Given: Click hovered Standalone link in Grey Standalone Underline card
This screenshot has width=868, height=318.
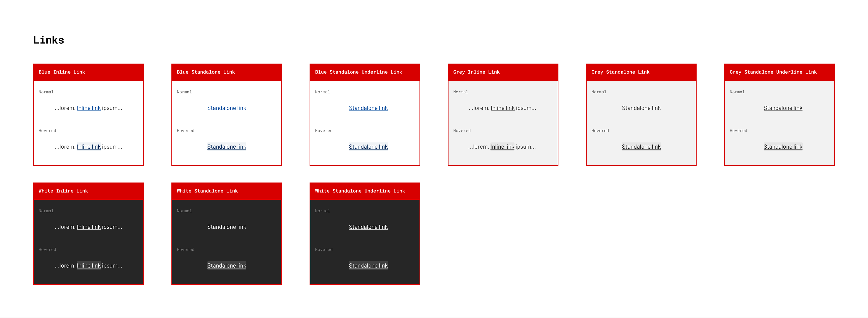Looking at the screenshot, I should pyautogui.click(x=783, y=147).
